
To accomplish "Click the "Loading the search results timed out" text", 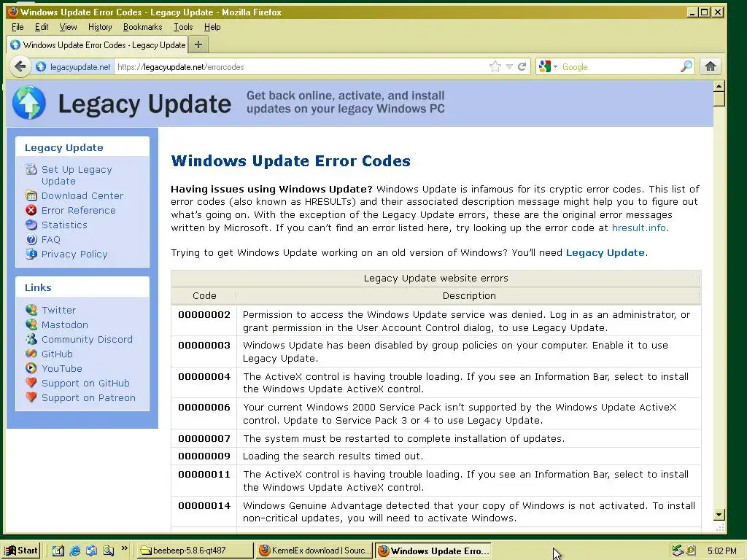I will point(333,456).
